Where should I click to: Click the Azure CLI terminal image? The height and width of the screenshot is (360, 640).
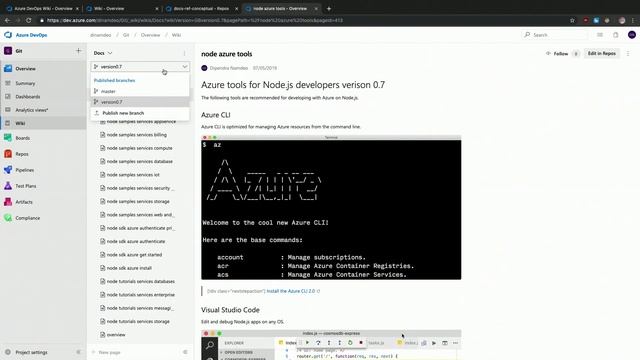pos(331,207)
